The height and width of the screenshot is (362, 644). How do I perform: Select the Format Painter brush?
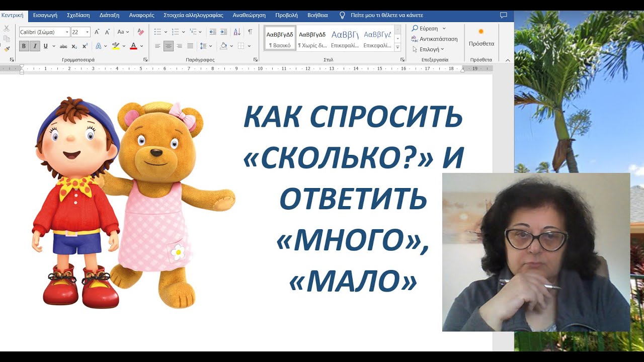pyautogui.click(x=7, y=49)
